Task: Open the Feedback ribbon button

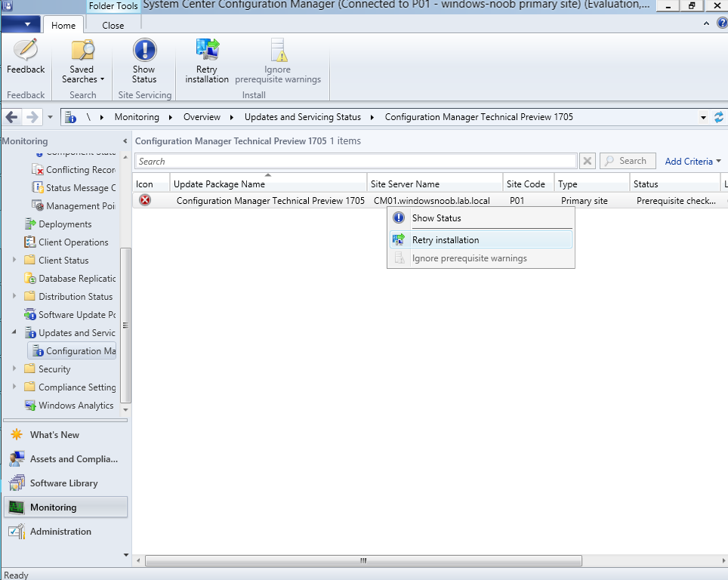Action: (26, 57)
